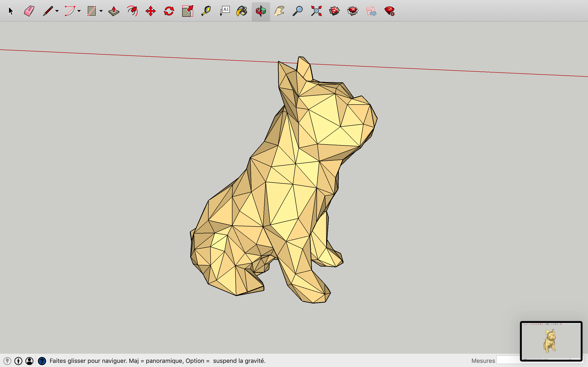This screenshot has width=588, height=367.
Task: Select the arrow Select tool
Action: 11,11
